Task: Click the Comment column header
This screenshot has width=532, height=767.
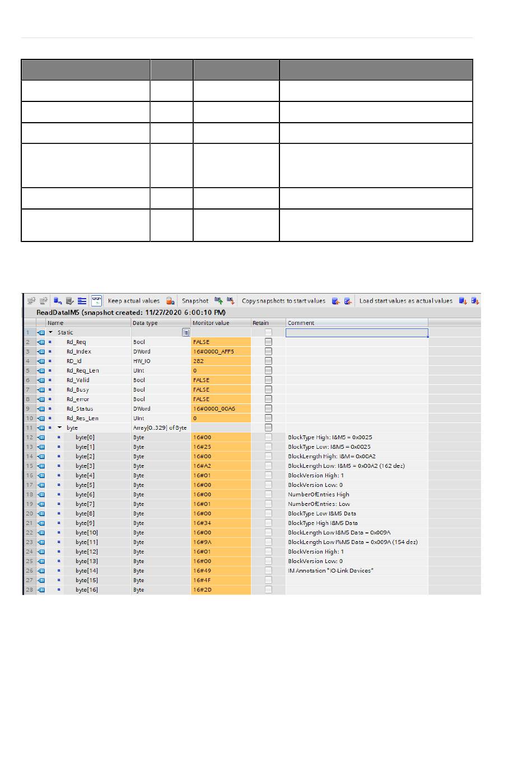Action: pos(357,323)
